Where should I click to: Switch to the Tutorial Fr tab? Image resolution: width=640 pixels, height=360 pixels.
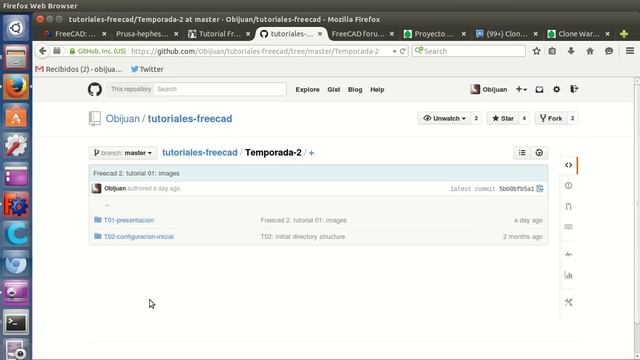(220, 34)
